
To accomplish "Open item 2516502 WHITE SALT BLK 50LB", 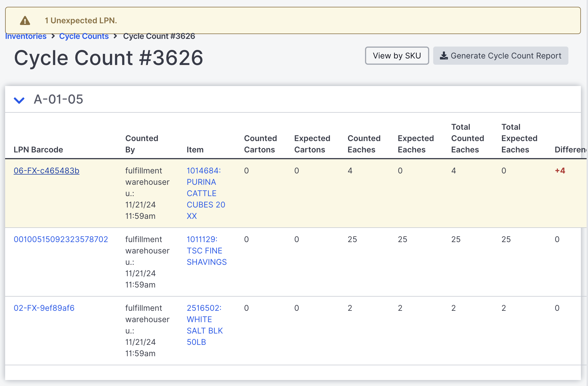I will tap(204, 325).
